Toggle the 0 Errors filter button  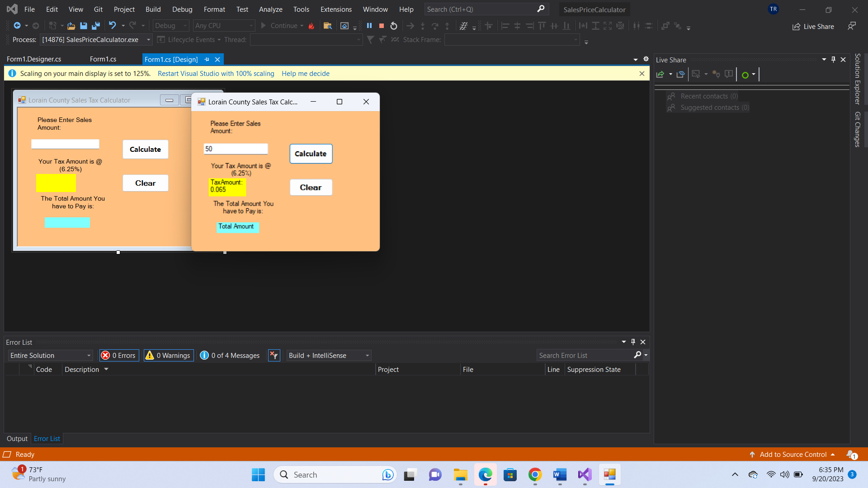coord(119,356)
